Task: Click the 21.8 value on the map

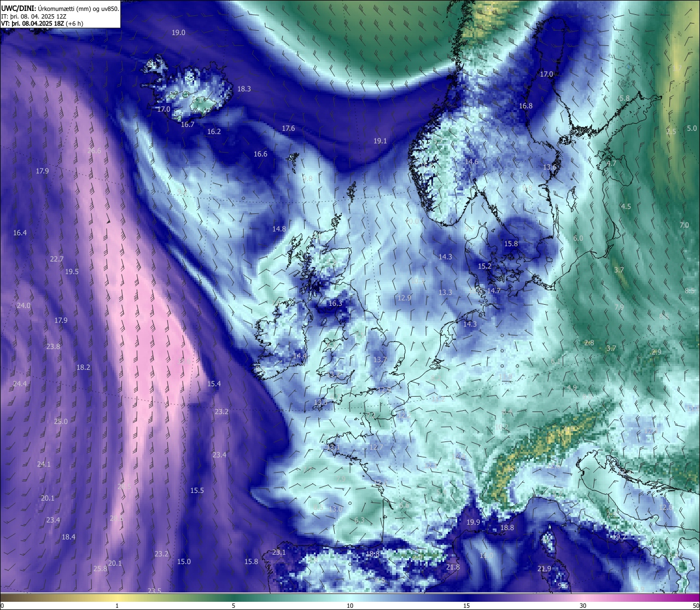Action: [x=453, y=567]
